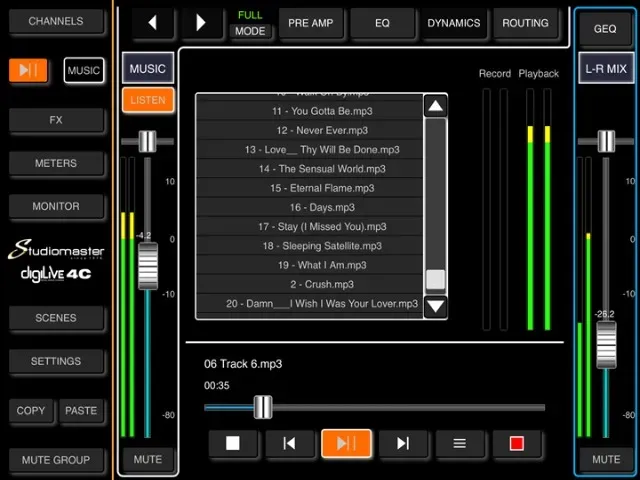This screenshot has height=480, width=640.
Task: Open the playlist menu icon
Action: [460, 443]
